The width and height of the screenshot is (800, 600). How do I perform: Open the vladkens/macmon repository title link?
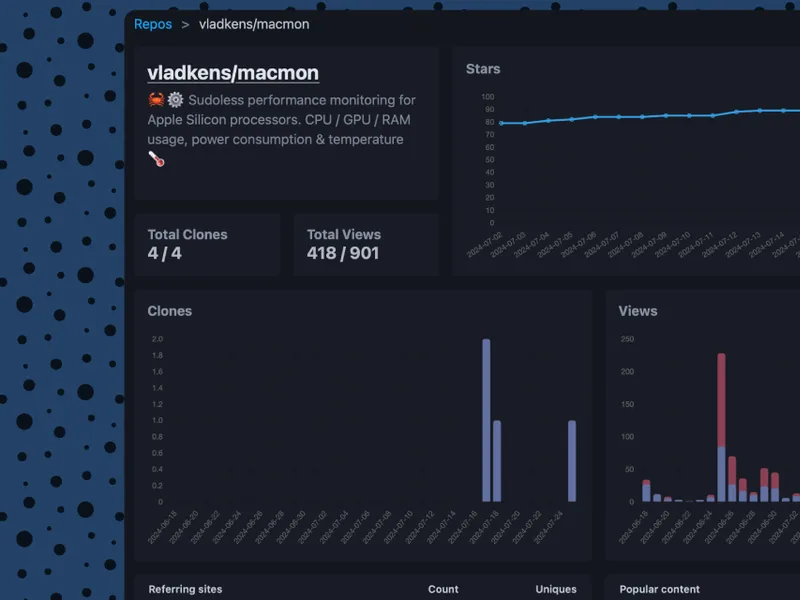(233, 73)
